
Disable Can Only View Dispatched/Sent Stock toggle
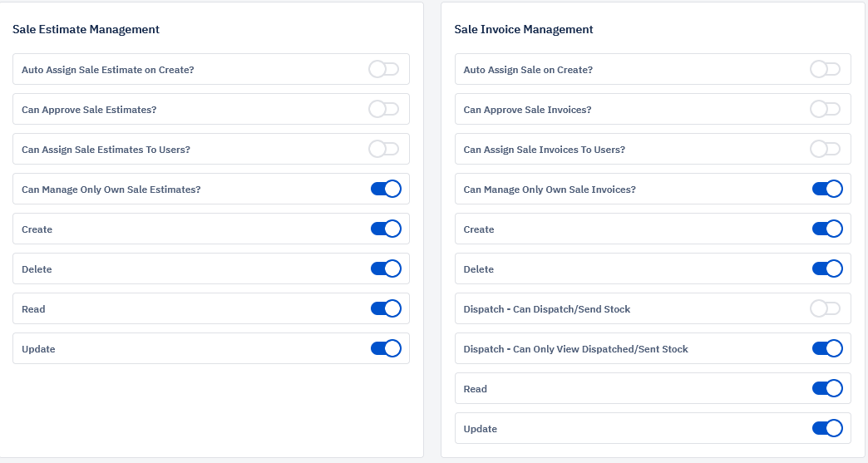(827, 348)
